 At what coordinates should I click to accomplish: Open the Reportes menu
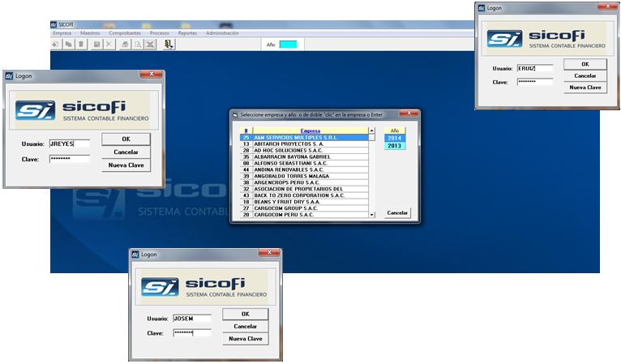click(x=187, y=33)
